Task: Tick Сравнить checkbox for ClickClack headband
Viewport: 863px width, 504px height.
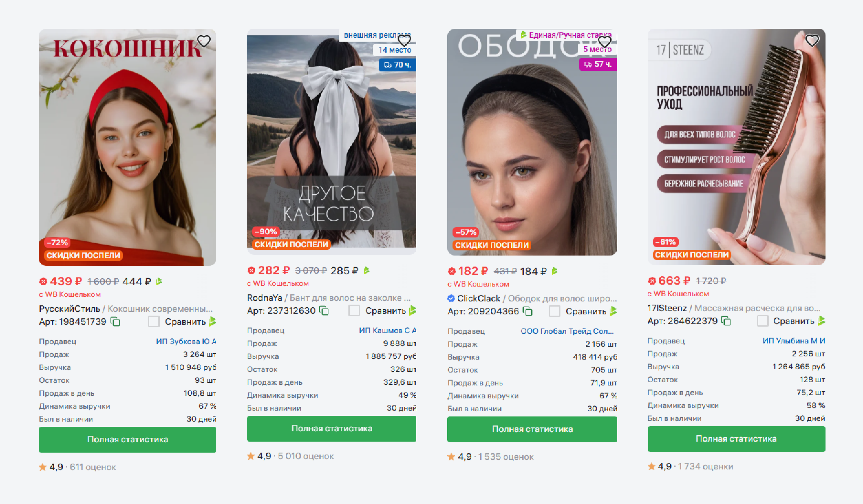Action: coord(554,312)
